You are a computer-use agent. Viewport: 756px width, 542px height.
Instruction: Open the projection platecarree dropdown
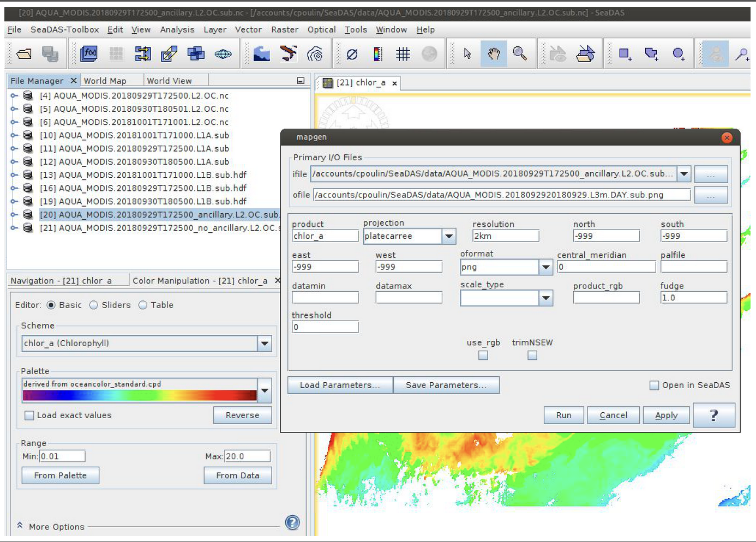(449, 236)
